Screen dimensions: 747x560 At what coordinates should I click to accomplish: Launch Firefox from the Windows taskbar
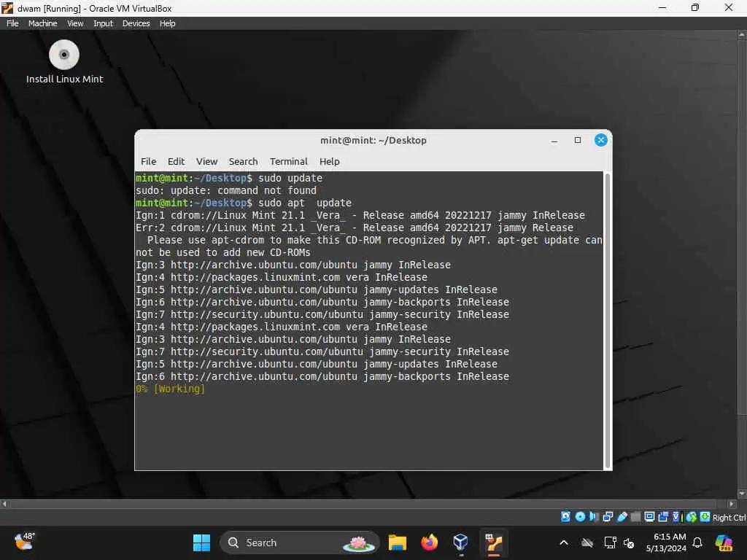pos(429,542)
